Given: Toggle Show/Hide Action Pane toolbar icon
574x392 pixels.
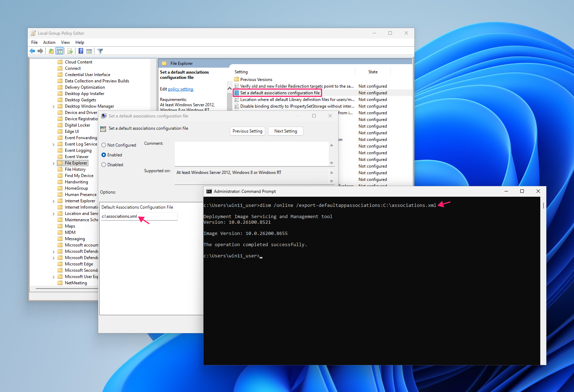Looking at the screenshot, I should coord(89,51).
